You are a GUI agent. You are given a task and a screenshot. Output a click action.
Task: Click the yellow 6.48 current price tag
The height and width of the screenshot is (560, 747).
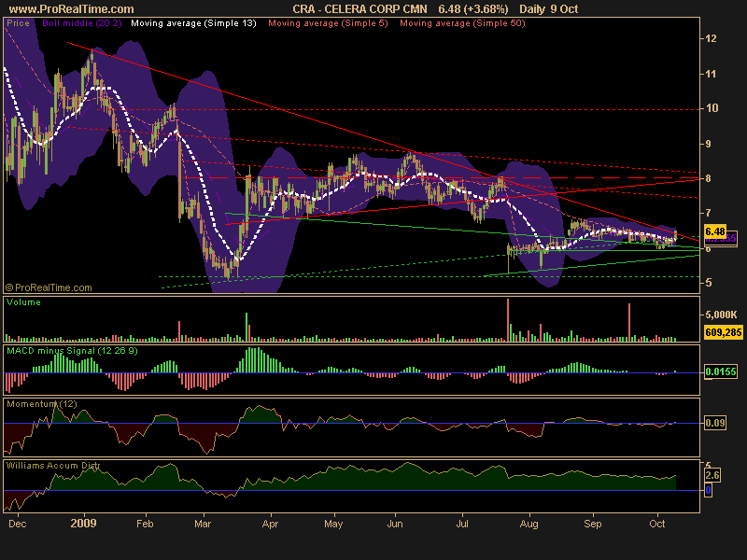point(715,231)
